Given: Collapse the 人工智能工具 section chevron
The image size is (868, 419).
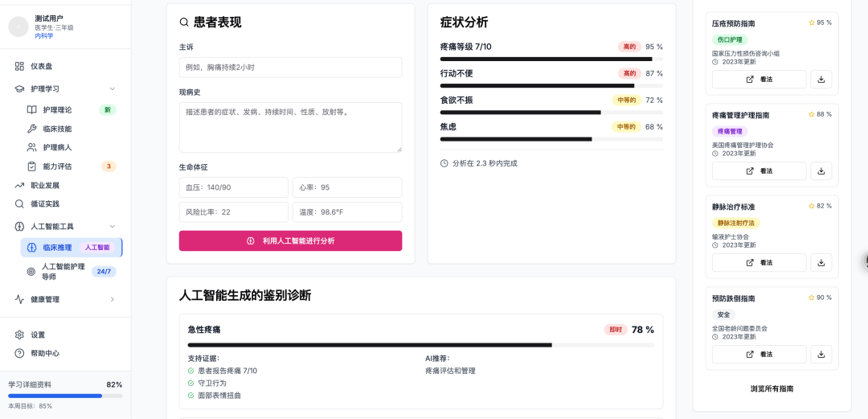Looking at the screenshot, I should tap(113, 227).
